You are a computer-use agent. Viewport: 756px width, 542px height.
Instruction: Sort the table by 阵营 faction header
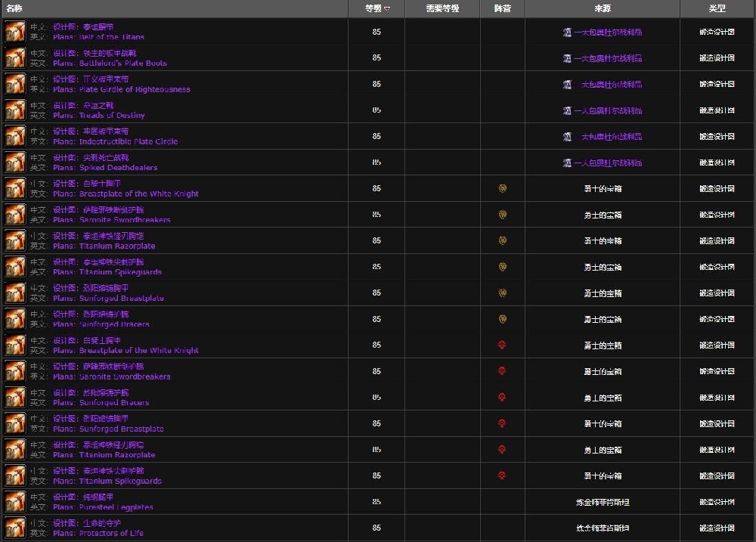coord(502,8)
